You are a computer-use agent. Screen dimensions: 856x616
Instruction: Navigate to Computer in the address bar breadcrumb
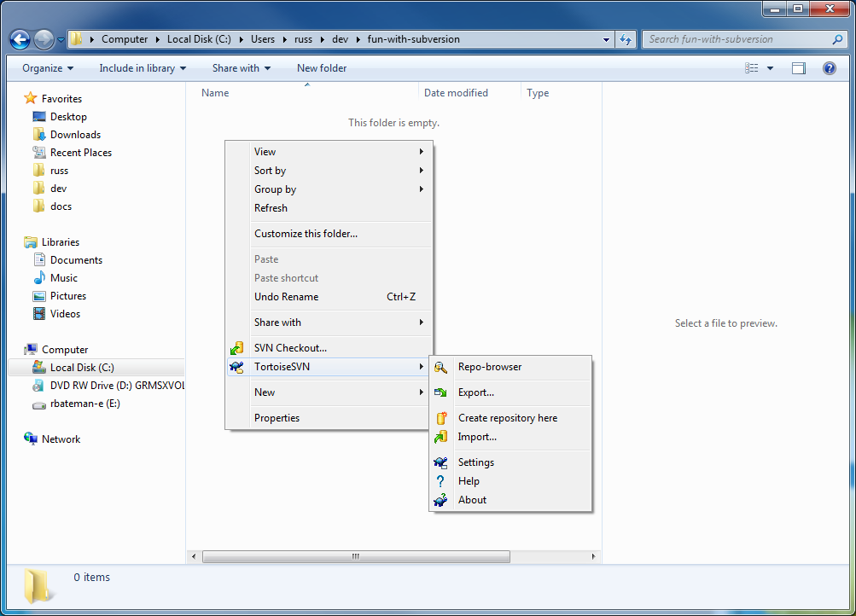(125, 39)
